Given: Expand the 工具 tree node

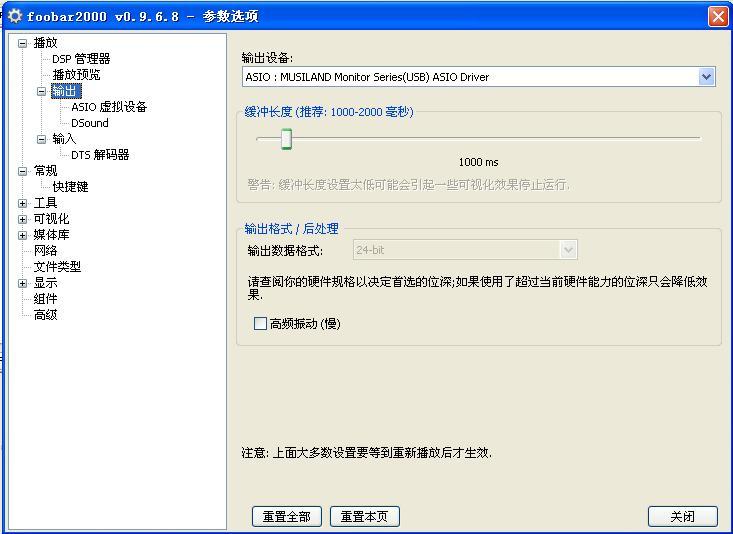Looking at the screenshot, I should [x=22, y=203].
